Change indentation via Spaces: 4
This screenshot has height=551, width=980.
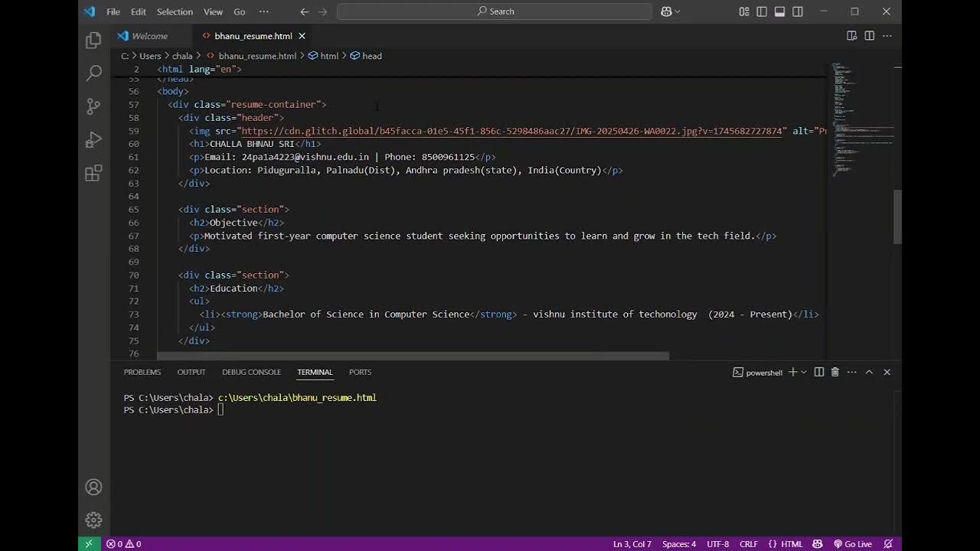[x=679, y=544]
